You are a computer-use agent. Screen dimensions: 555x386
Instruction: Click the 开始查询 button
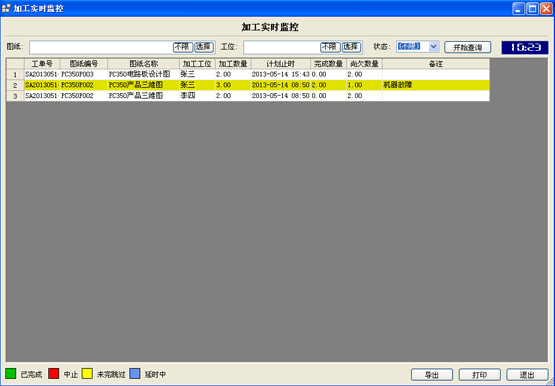click(468, 47)
